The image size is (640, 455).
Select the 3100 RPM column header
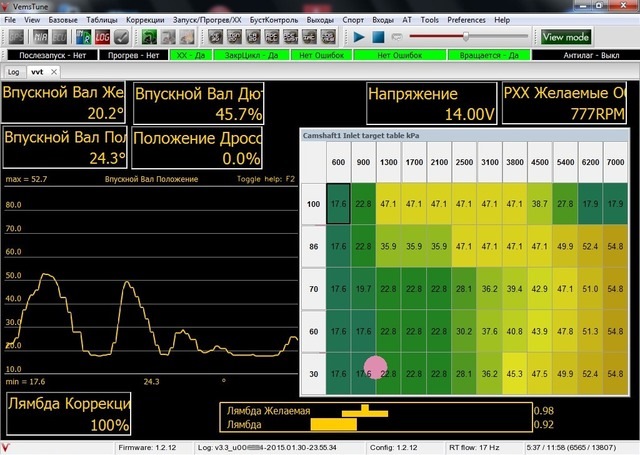point(490,162)
